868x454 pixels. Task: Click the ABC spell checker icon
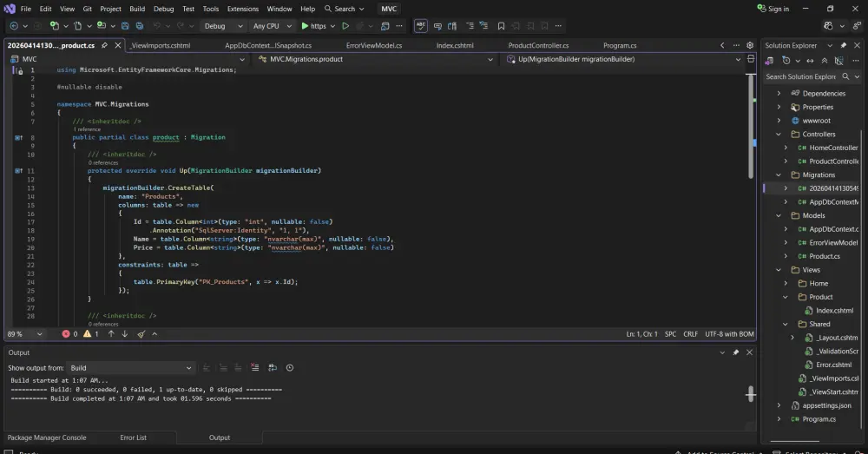421,26
